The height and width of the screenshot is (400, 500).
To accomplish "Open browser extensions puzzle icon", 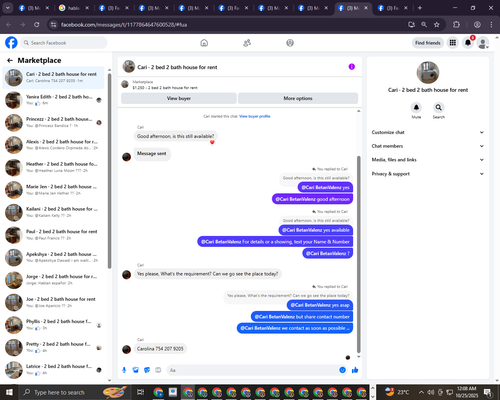I will tap(456, 25).
